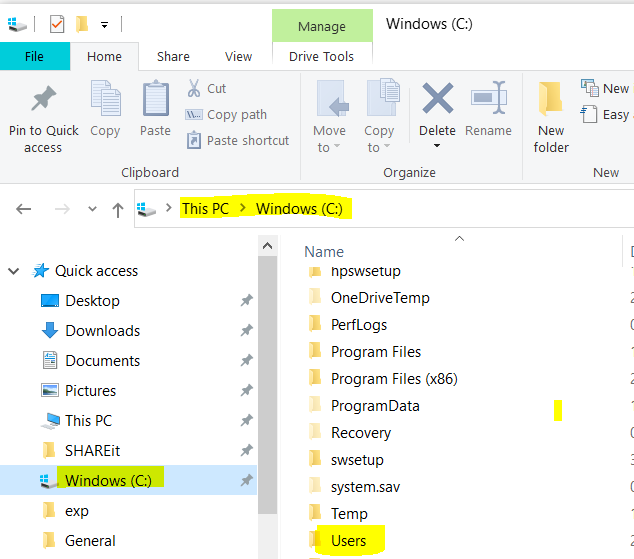Select the system.sav folder
Screen dimensions: 634x559
click(x=365, y=487)
